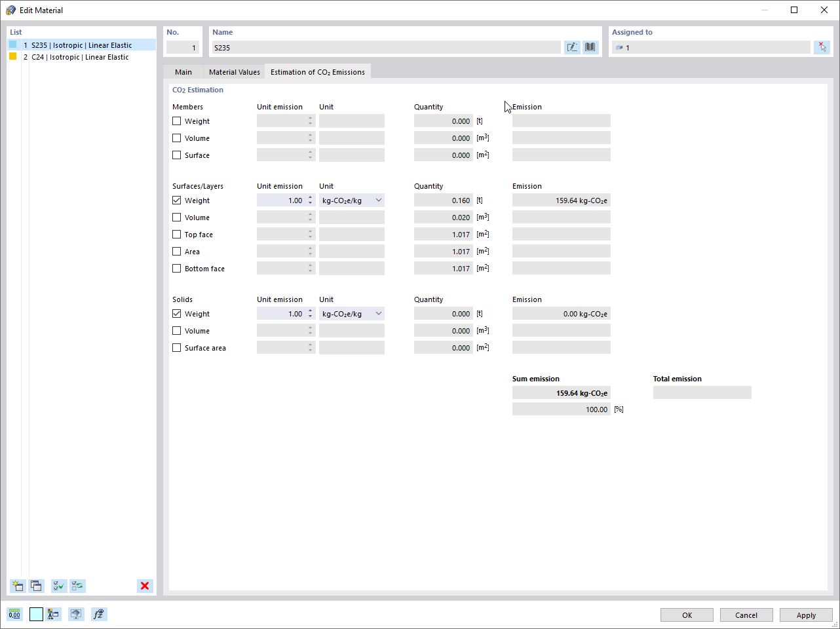
Task: Maximize the Edit Material window
Action: click(x=794, y=10)
